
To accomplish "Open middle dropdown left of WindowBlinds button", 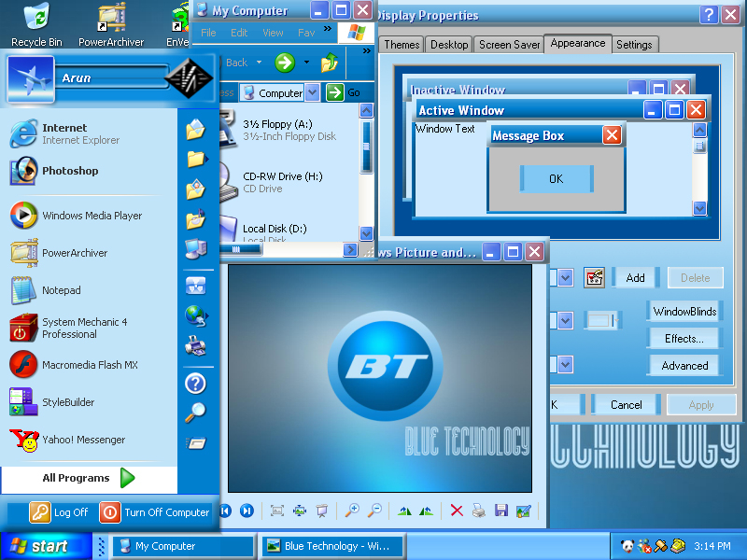I will click(565, 320).
